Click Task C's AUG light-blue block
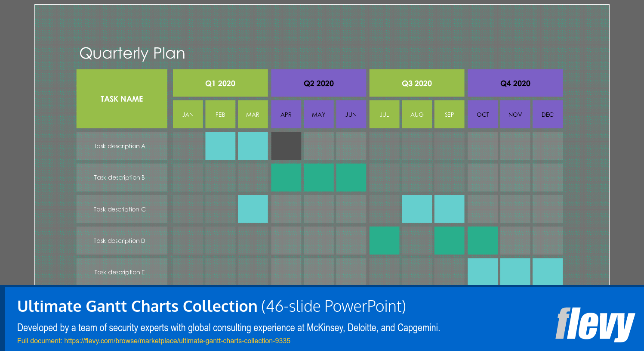The height and width of the screenshot is (351, 644). coord(417,209)
